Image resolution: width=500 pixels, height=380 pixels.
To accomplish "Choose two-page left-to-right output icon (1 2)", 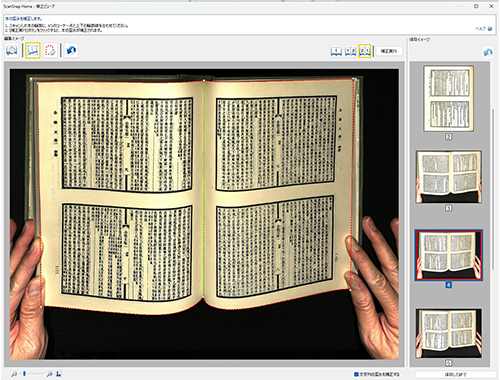I will pyautogui.click(x=350, y=51).
